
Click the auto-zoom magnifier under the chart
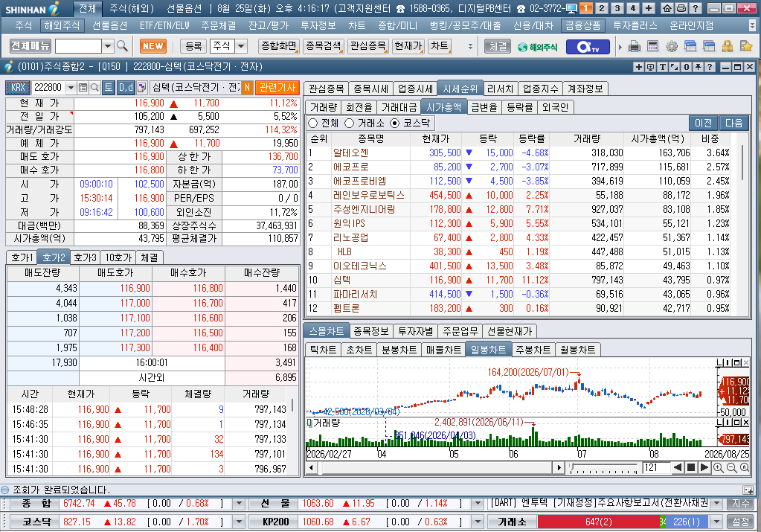(744, 468)
